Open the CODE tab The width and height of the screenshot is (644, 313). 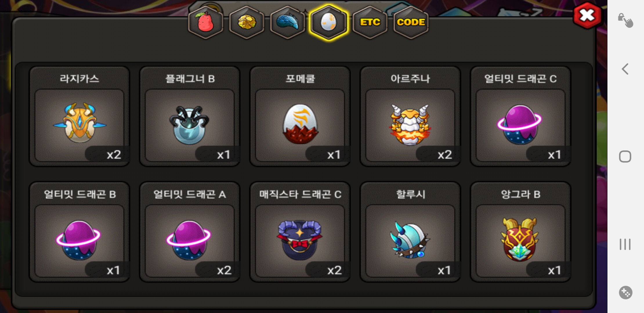click(411, 22)
